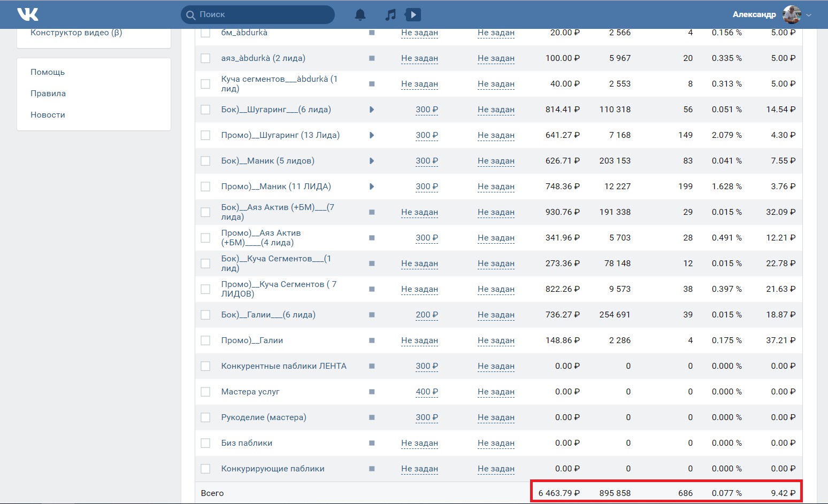Click the Поиск search field
The height and width of the screenshot is (504, 828).
tap(258, 14)
